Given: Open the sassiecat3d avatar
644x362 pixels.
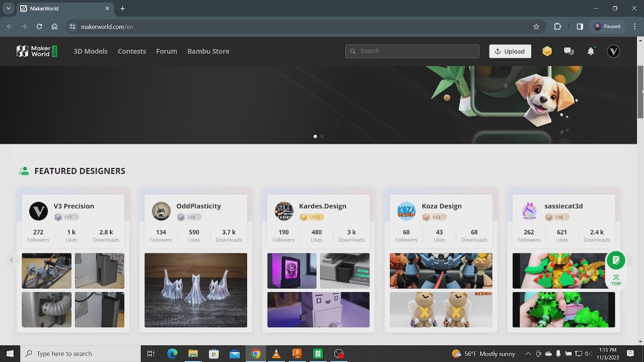Looking at the screenshot, I should tap(529, 211).
